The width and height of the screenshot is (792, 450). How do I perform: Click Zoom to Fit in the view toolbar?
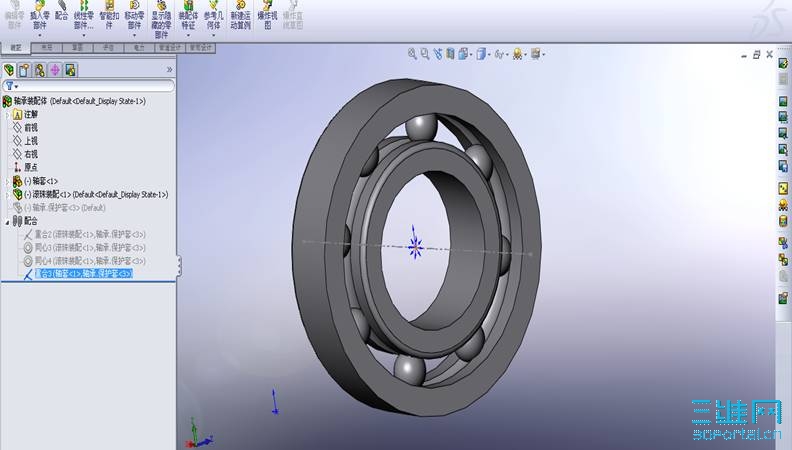click(413, 54)
